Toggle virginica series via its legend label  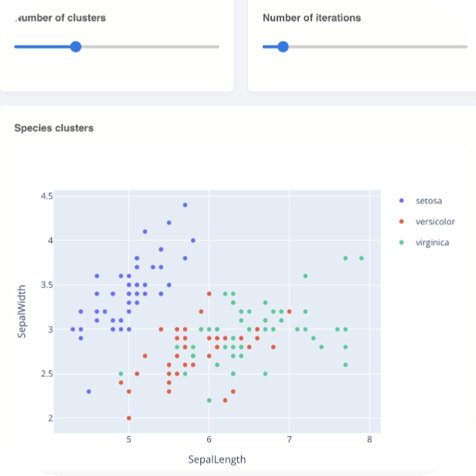(x=432, y=243)
